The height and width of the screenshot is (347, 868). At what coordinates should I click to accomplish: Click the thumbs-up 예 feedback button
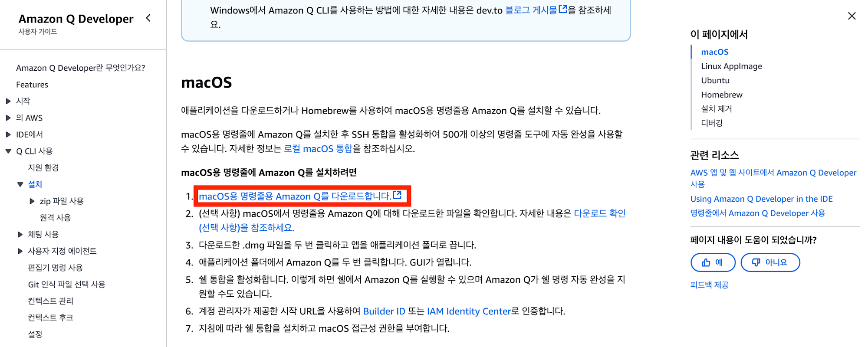[713, 262]
